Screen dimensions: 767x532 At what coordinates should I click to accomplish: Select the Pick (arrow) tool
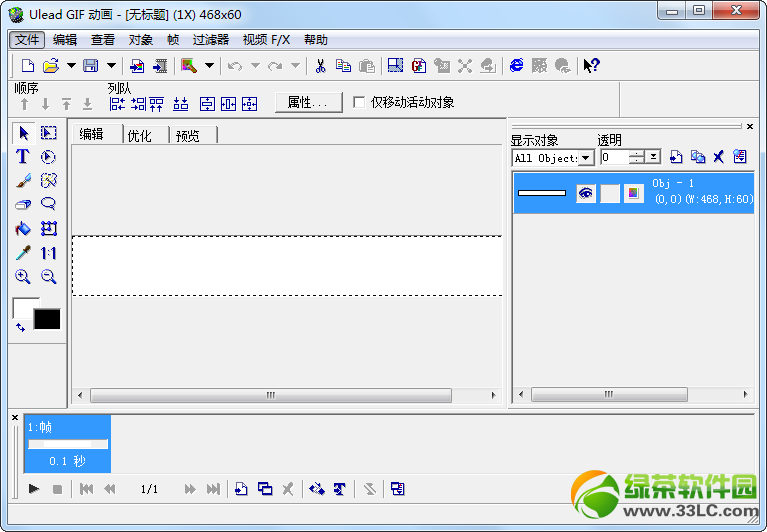[23, 133]
